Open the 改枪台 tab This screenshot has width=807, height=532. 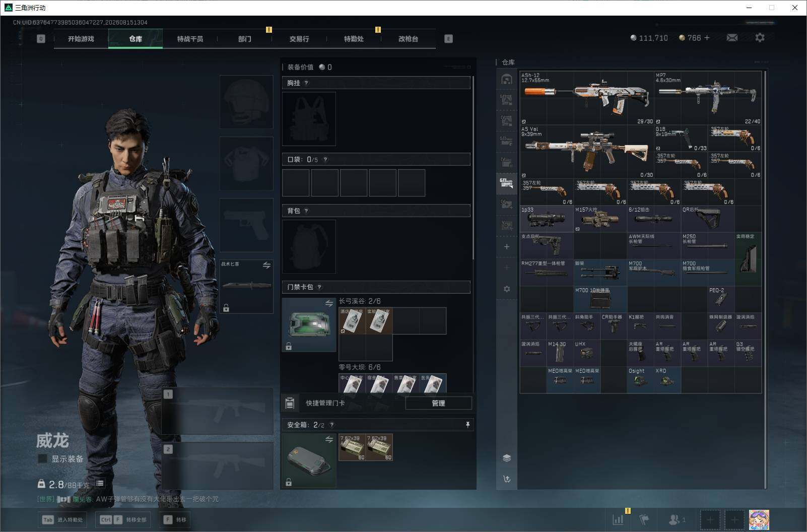pos(408,39)
